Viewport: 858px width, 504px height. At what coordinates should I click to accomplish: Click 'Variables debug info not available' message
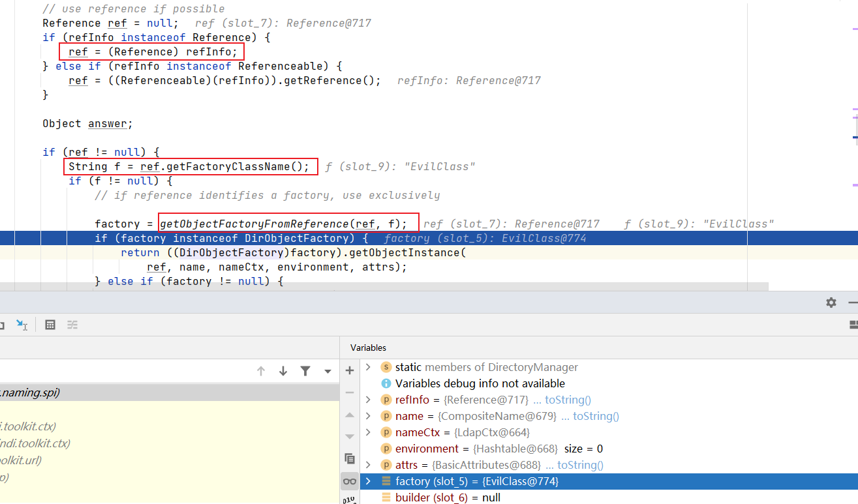480,383
